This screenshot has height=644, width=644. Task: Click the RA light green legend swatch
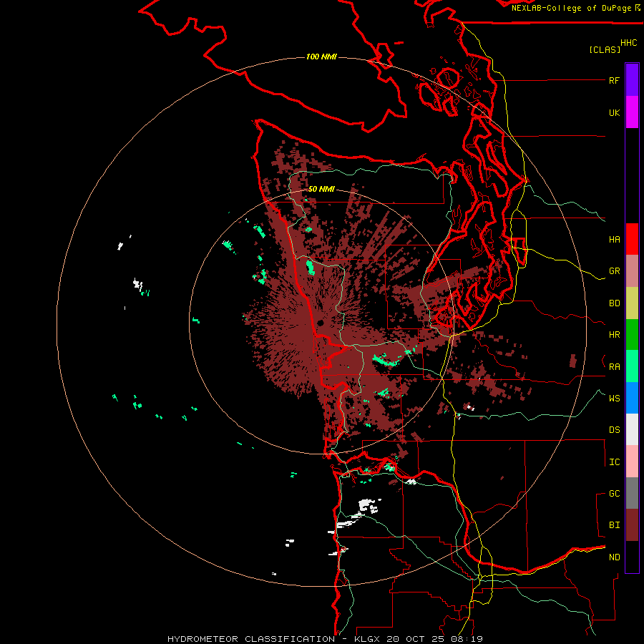point(632,366)
